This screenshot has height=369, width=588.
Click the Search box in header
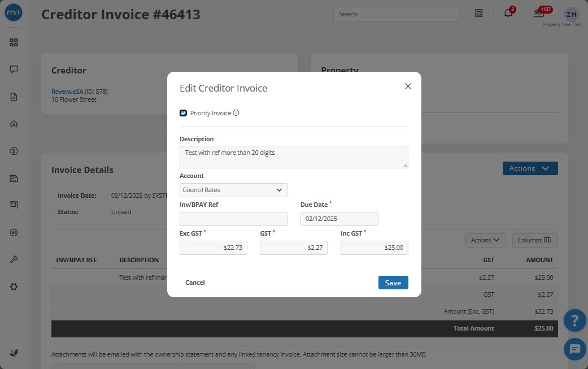coord(397,14)
